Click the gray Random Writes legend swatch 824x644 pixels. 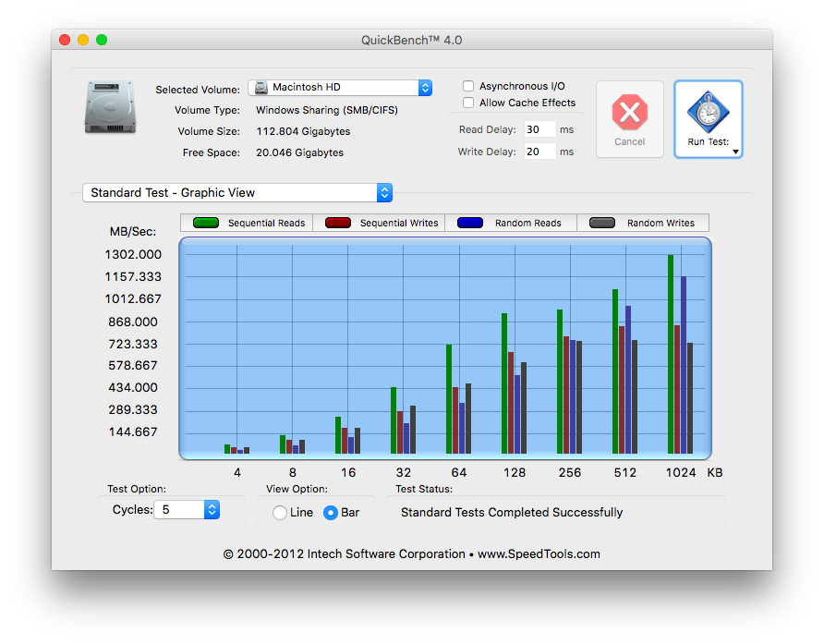[x=602, y=223]
